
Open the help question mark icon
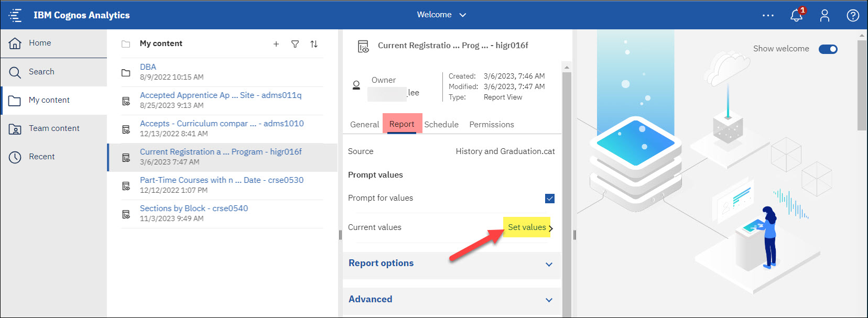(x=853, y=15)
